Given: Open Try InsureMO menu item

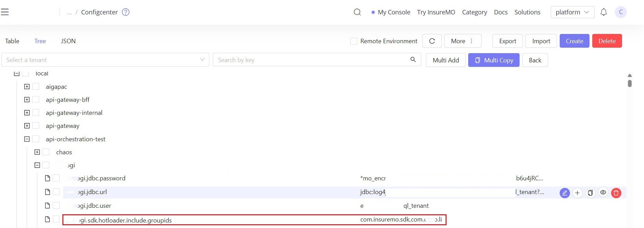Looking at the screenshot, I should coord(436,12).
